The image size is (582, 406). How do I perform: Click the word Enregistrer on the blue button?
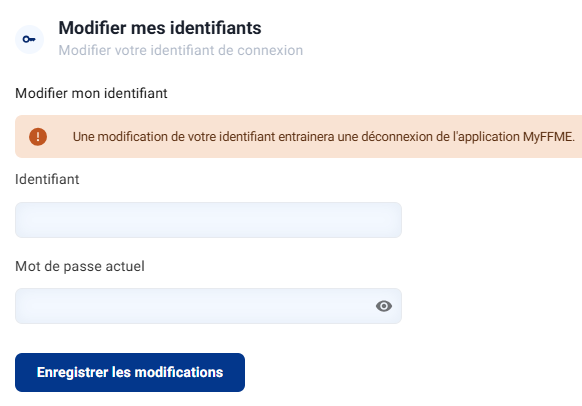pos(72,372)
